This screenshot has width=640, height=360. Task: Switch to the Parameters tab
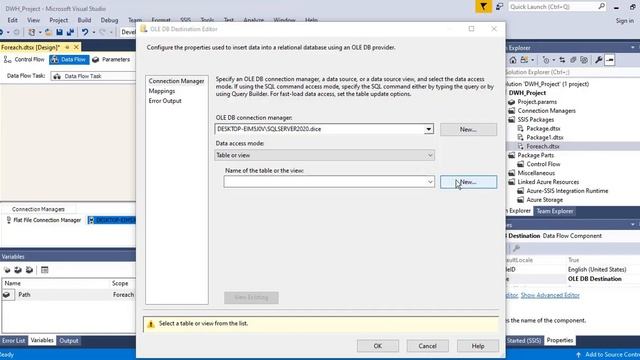[111, 60]
